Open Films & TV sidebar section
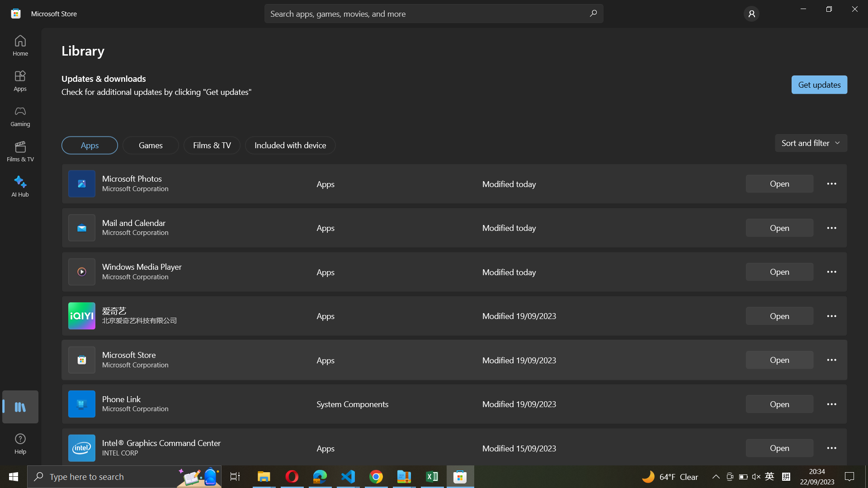 (20, 151)
